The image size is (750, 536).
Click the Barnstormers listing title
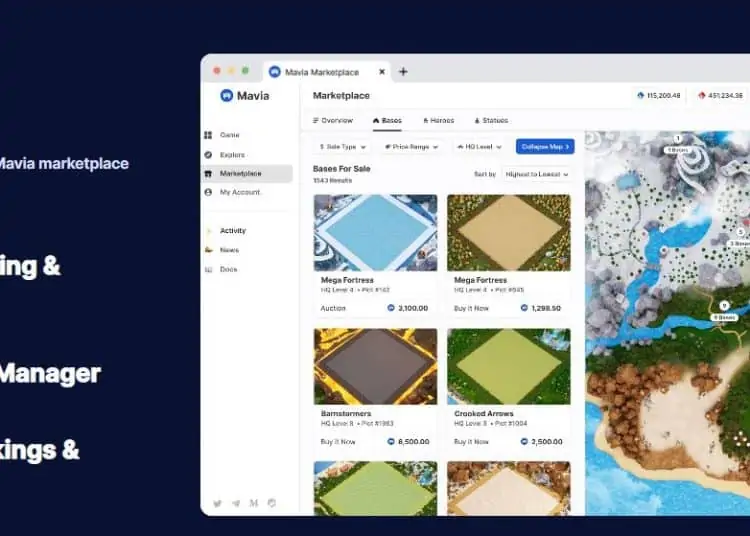coord(346,414)
